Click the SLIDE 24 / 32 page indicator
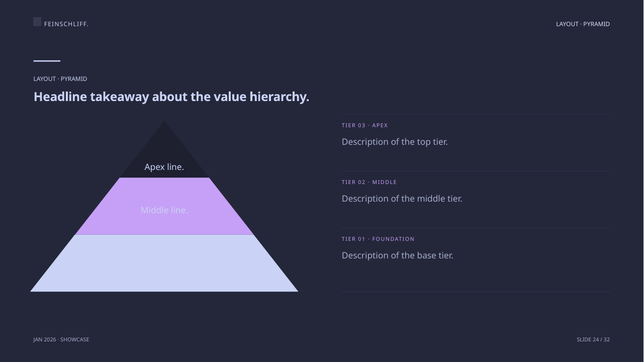644x362 pixels. coord(593,339)
